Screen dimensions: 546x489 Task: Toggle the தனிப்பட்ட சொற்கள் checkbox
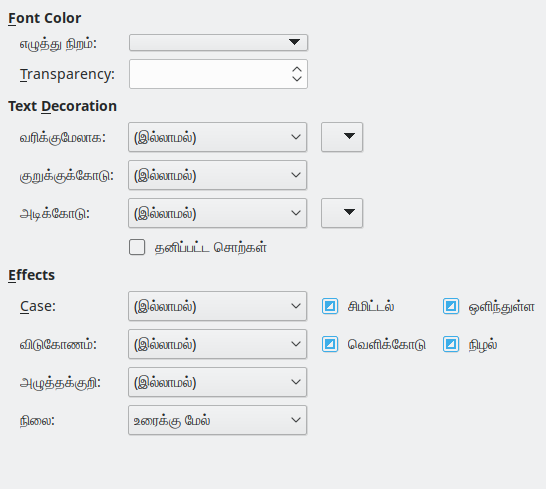(x=137, y=247)
